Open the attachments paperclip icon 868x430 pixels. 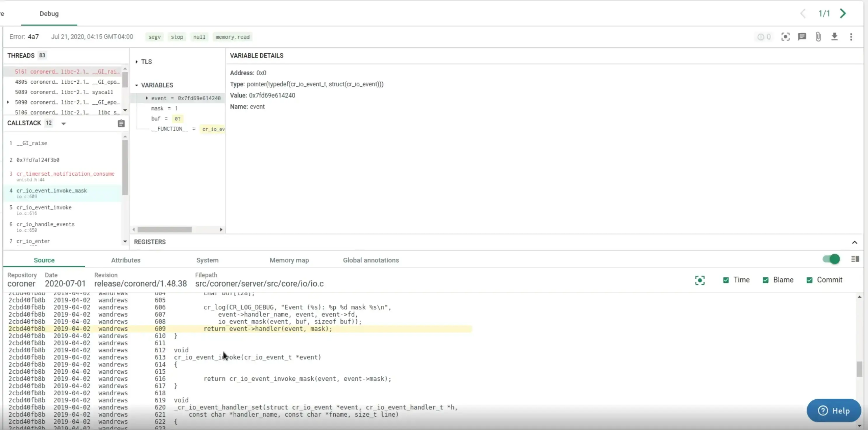click(818, 37)
